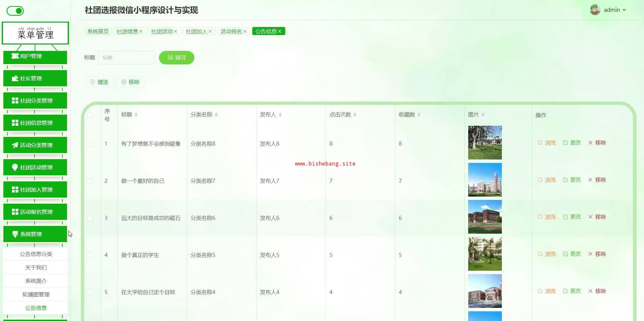
Task: Type in the 标题 search input field
Action: coord(127,58)
